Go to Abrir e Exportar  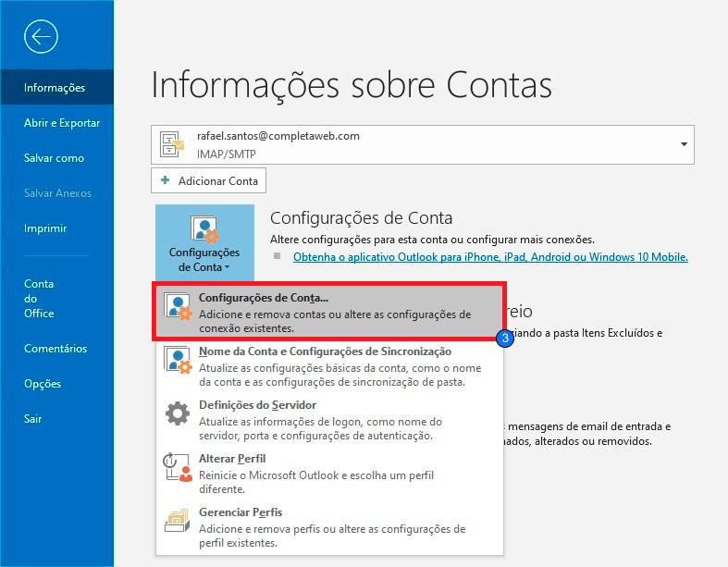click(62, 123)
